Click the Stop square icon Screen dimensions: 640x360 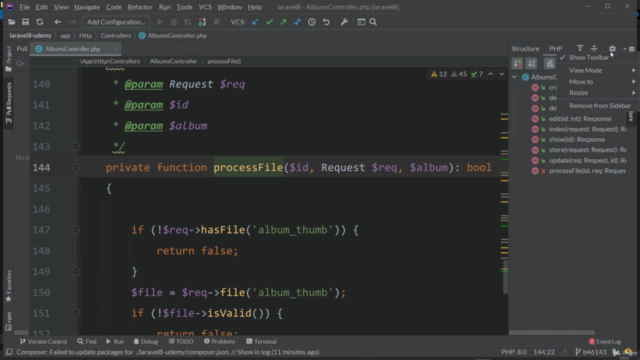pos(216,22)
